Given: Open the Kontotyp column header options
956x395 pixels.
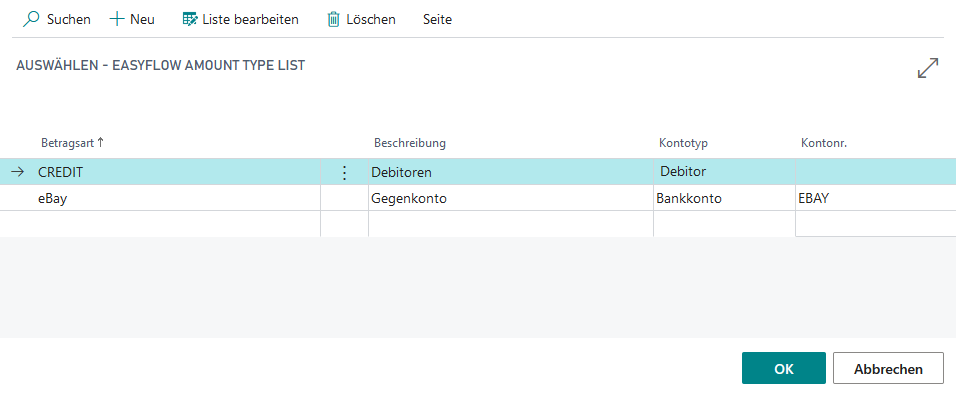Looking at the screenshot, I should click(x=683, y=143).
